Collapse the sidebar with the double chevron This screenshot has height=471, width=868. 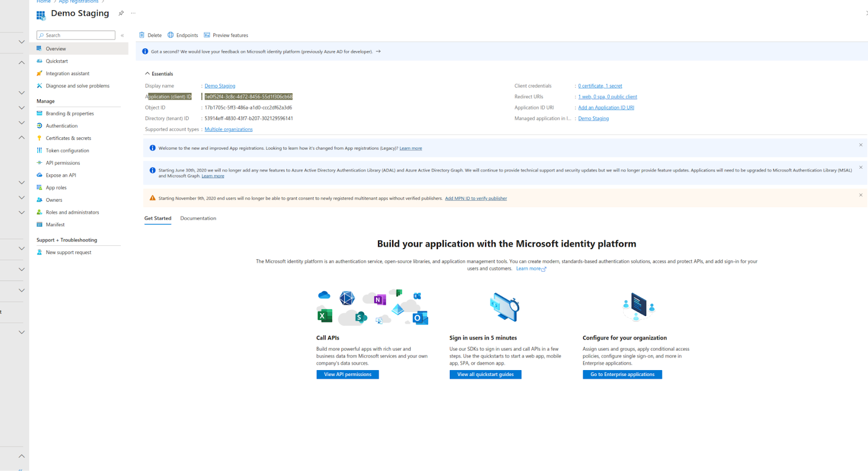[123, 35]
